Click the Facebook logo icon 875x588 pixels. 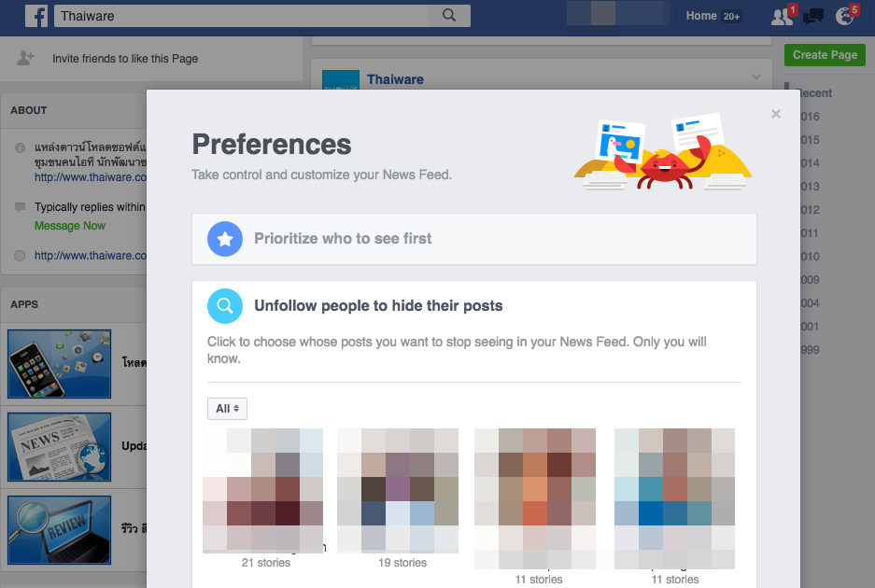pos(36,16)
